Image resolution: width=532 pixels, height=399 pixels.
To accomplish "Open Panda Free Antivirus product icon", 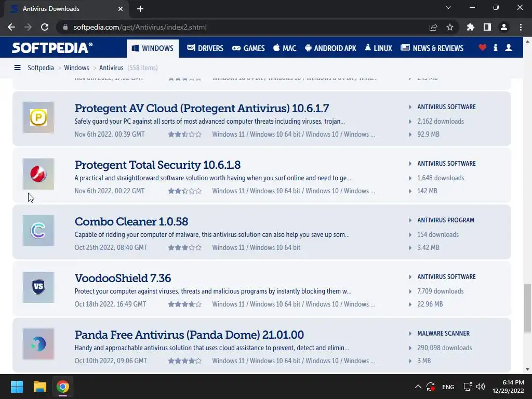I will (x=38, y=344).
